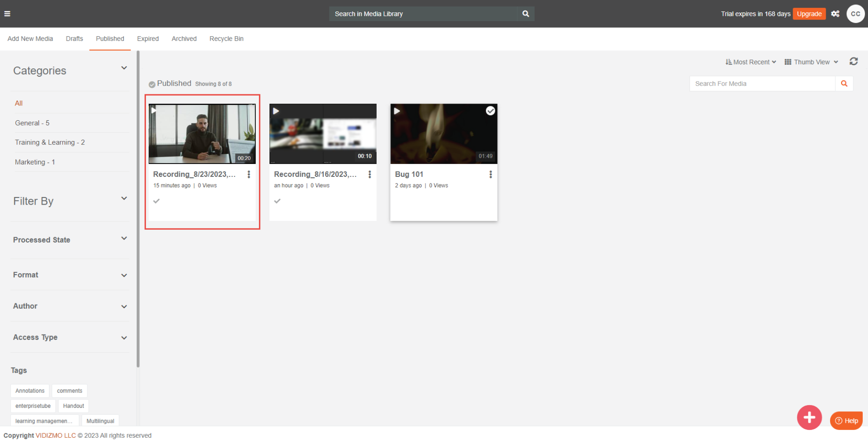Select the Recording_8/16/2023 card checkmark
The height and width of the screenshot is (440, 868).
click(x=277, y=201)
